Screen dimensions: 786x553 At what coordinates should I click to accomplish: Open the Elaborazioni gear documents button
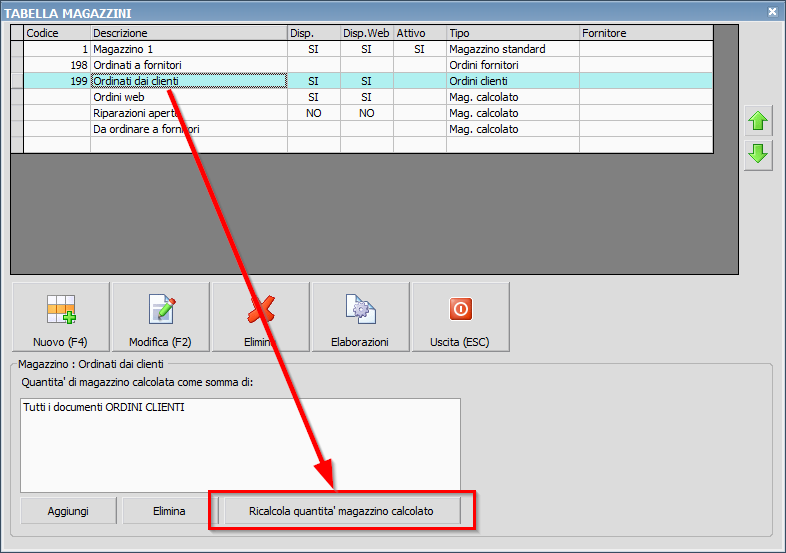360,317
